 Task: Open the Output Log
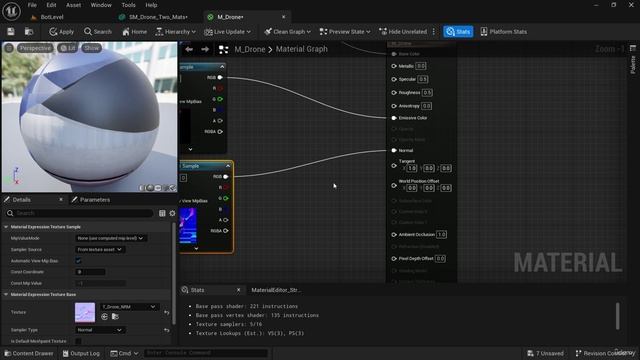click(x=81, y=353)
